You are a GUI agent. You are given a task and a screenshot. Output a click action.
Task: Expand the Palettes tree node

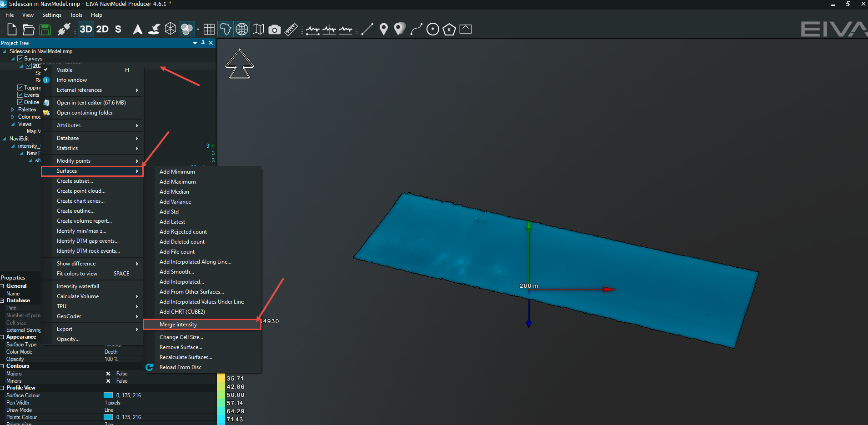click(13, 110)
